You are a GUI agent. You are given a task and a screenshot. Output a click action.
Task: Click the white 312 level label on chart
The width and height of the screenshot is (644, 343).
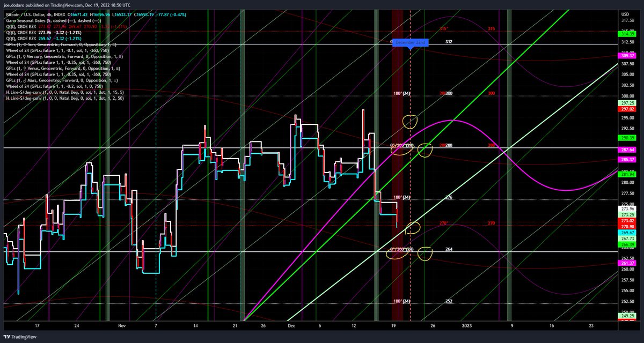pos(449,42)
